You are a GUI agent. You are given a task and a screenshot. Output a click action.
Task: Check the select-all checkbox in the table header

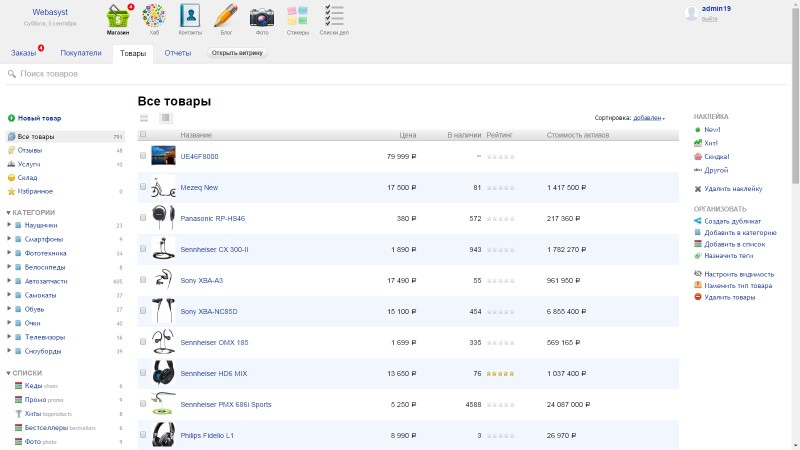[x=143, y=134]
